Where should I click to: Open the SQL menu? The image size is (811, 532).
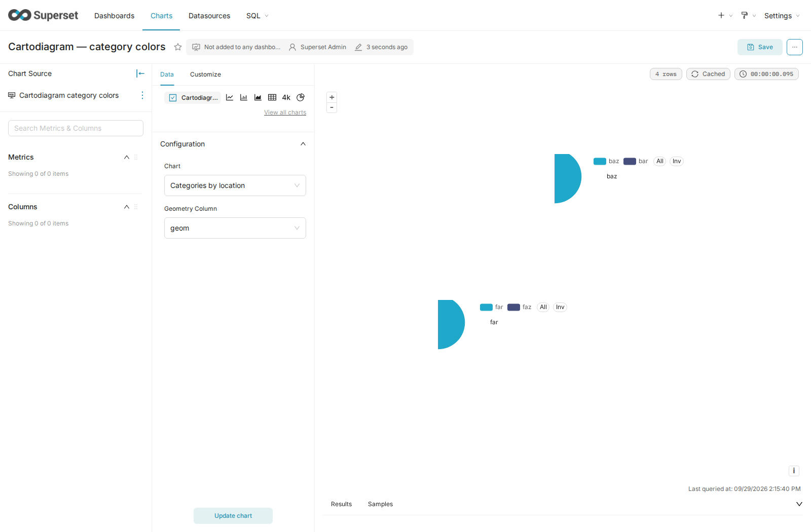pos(257,16)
